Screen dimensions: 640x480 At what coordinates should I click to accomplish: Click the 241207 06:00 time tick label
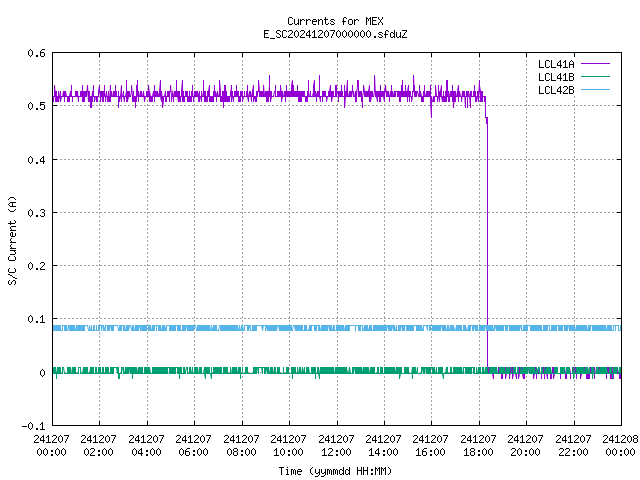193,445
